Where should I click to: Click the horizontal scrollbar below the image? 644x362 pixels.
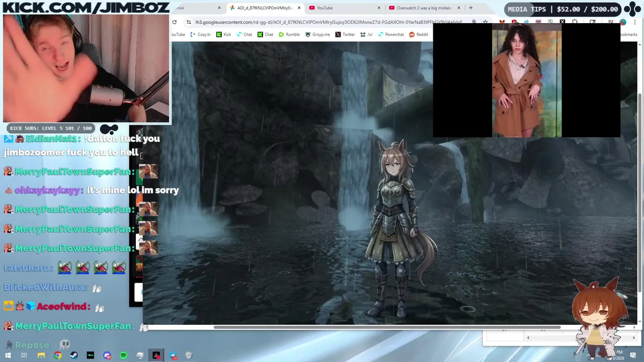coord(387,328)
